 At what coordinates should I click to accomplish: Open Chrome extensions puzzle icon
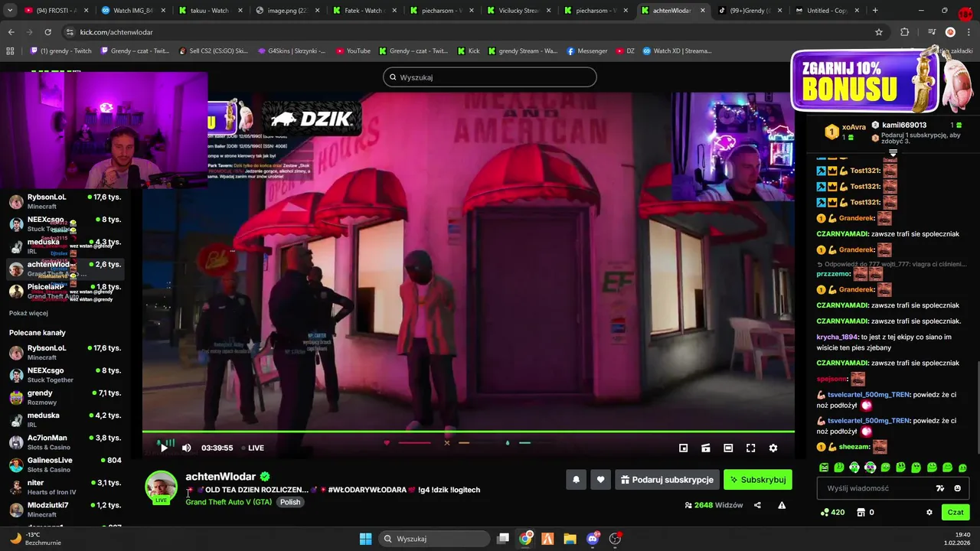pyautogui.click(x=905, y=32)
